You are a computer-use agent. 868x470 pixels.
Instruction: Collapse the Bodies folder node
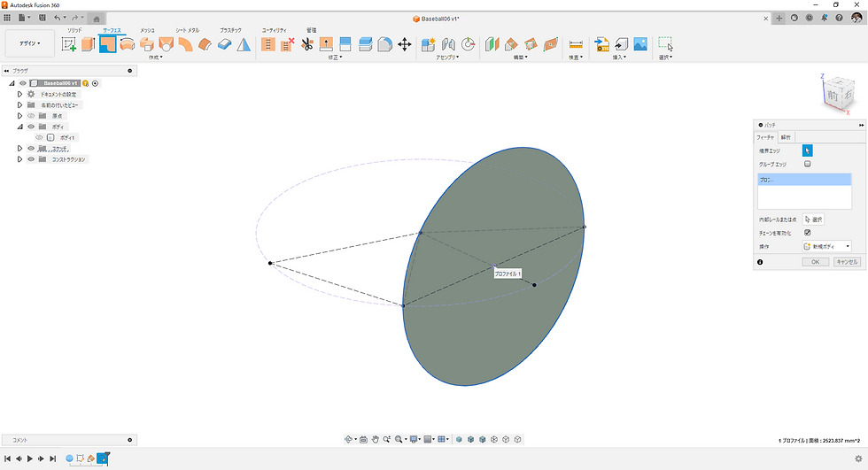(x=19, y=127)
